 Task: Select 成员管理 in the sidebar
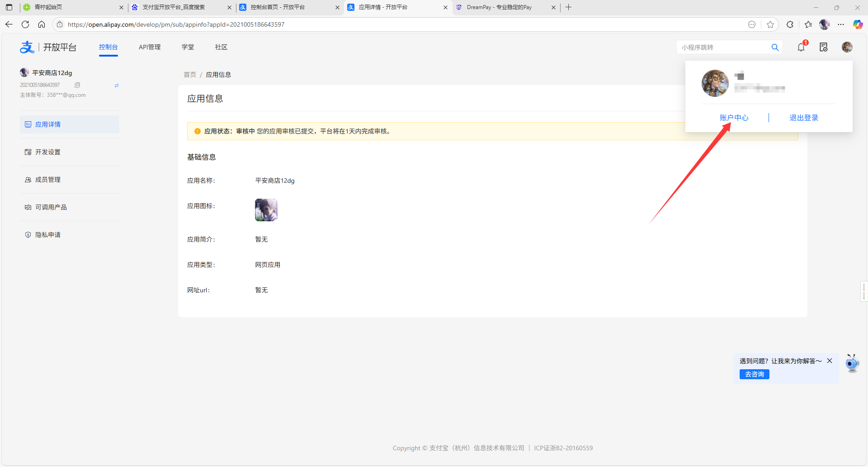48,180
